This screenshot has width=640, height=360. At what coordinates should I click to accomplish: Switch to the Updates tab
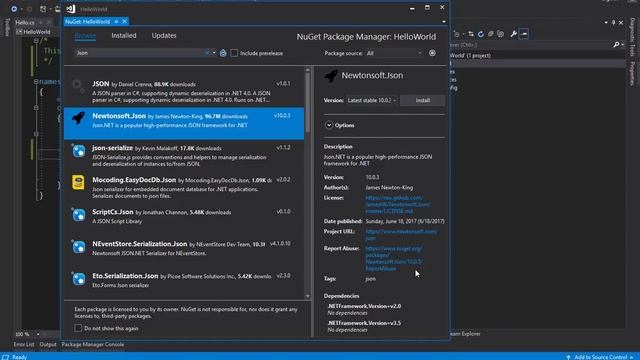[x=164, y=36]
